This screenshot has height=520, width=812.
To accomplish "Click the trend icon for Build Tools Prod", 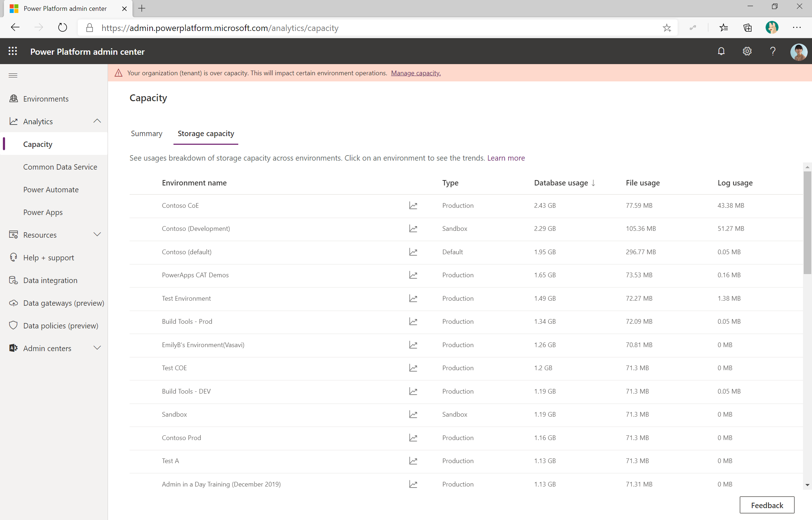I will click(x=412, y=321).
